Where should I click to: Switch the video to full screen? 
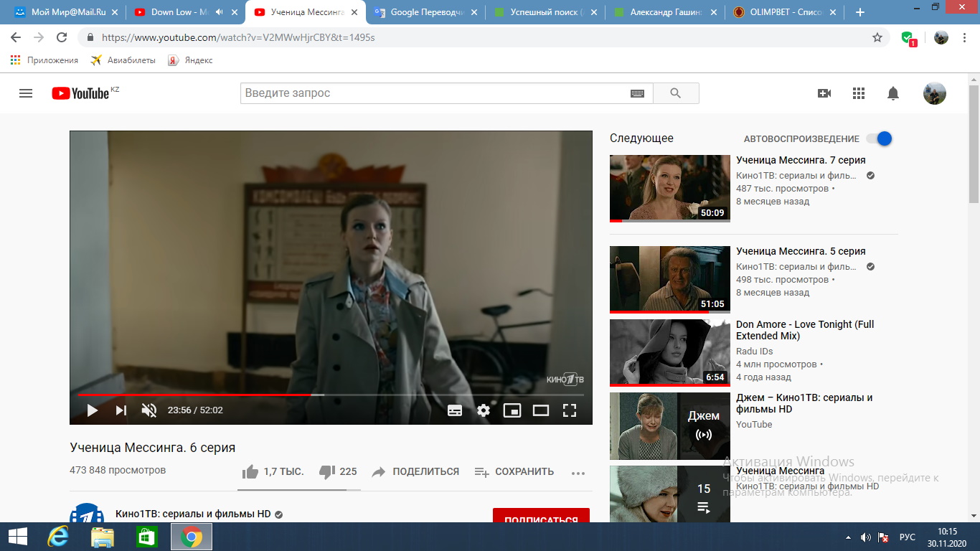tap(570, 410)
